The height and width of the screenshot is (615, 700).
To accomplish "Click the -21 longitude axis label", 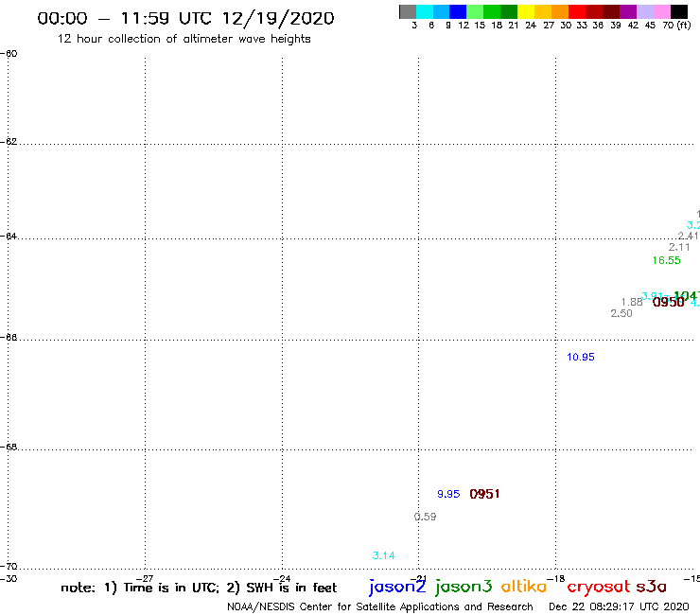I will pos(418,579).
